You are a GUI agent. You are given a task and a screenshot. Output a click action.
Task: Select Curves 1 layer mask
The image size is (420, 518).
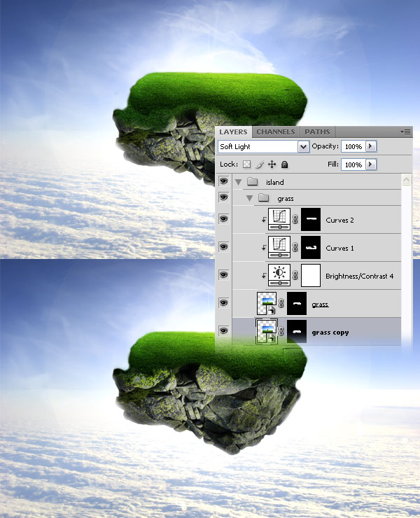pyautogui.click(x=311, y=247)
